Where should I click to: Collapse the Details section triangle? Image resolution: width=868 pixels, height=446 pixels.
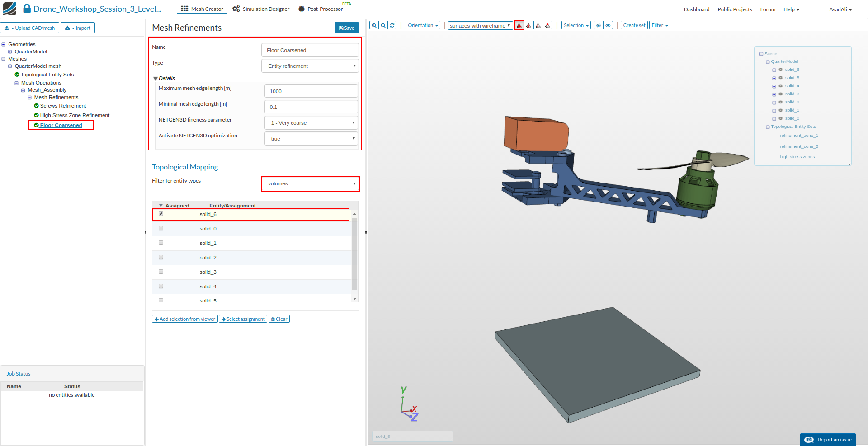coord(156,79)
